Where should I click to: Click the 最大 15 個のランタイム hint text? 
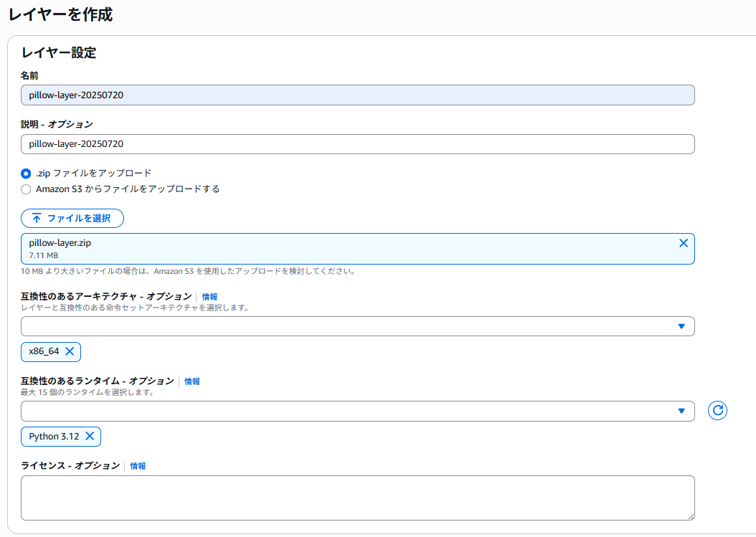coord(88,392)
